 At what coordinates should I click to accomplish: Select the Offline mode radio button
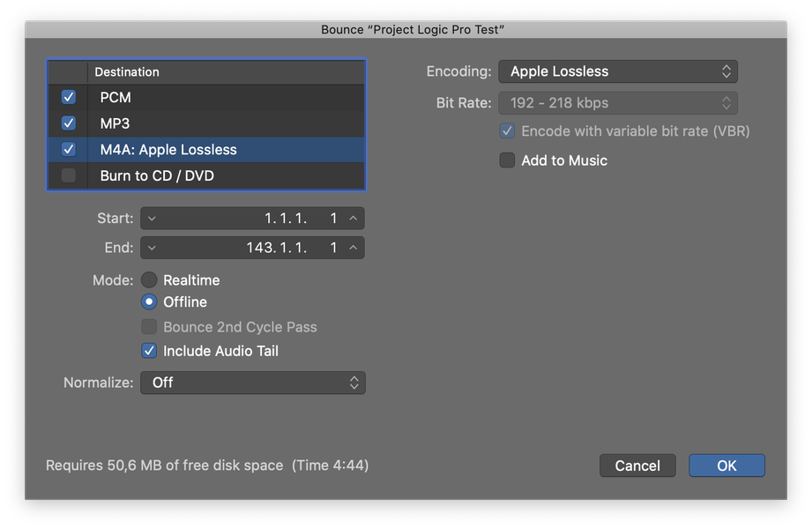pos(150,302)
